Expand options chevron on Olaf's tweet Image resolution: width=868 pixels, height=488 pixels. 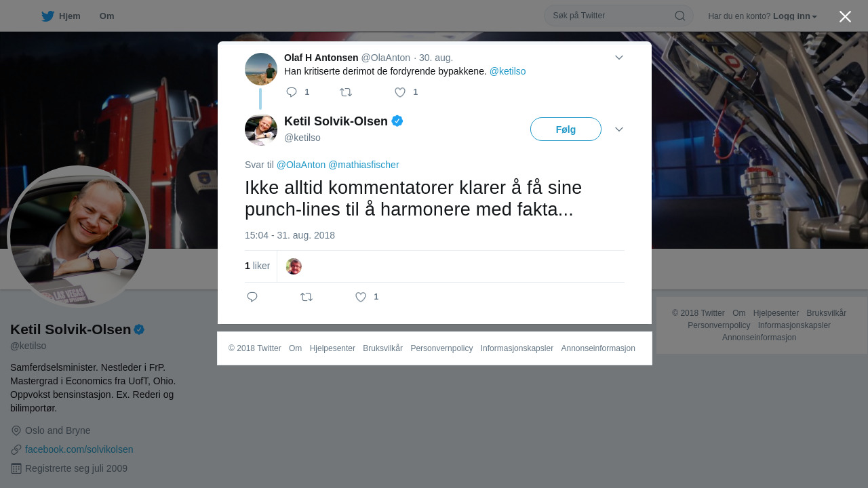pos(619,58)
